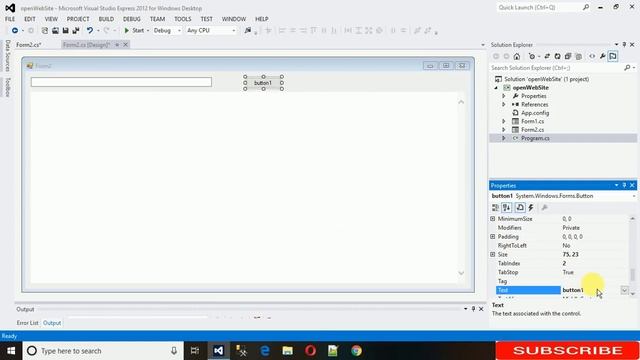Screen dimensions: 640x360
Task: Click the Quick Launch search box
Action: point(539,8)
